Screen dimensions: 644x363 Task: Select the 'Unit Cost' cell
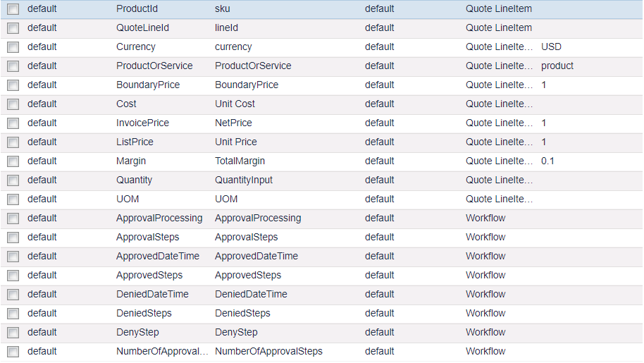pos(235,104)
